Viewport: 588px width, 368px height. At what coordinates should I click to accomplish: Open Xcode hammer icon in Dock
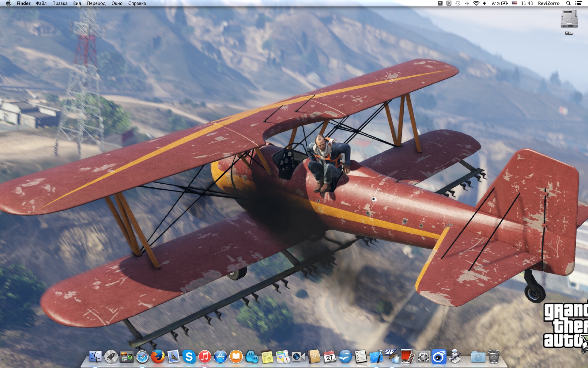pos(376,357)
